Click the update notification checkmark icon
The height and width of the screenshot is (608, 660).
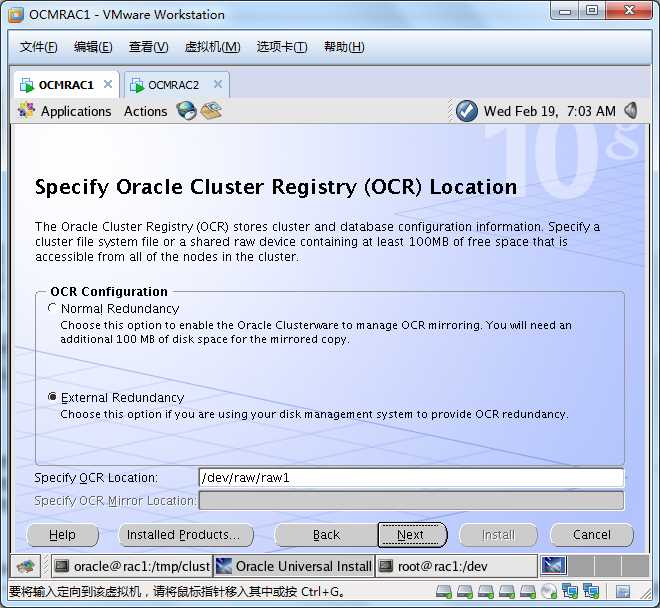(467, 111)
